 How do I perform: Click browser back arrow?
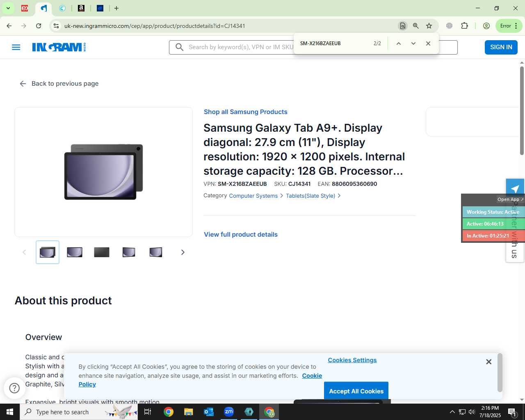pyautogui.click(x=9, y=26)
